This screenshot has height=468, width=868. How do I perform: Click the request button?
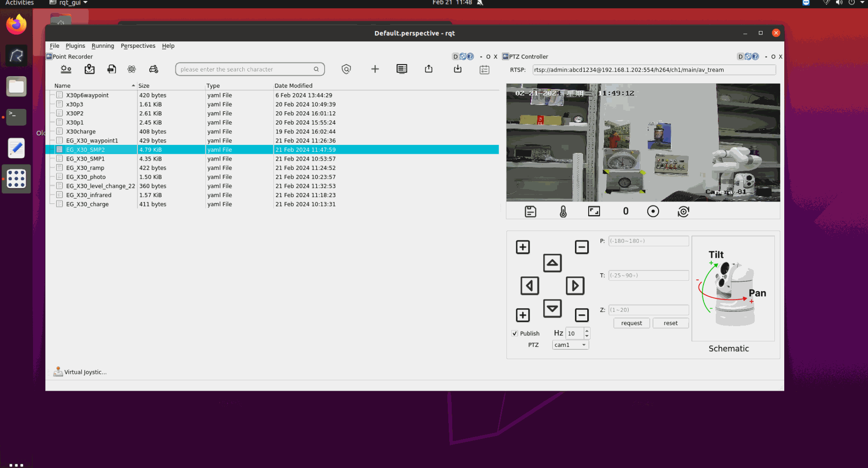(631, 323)
